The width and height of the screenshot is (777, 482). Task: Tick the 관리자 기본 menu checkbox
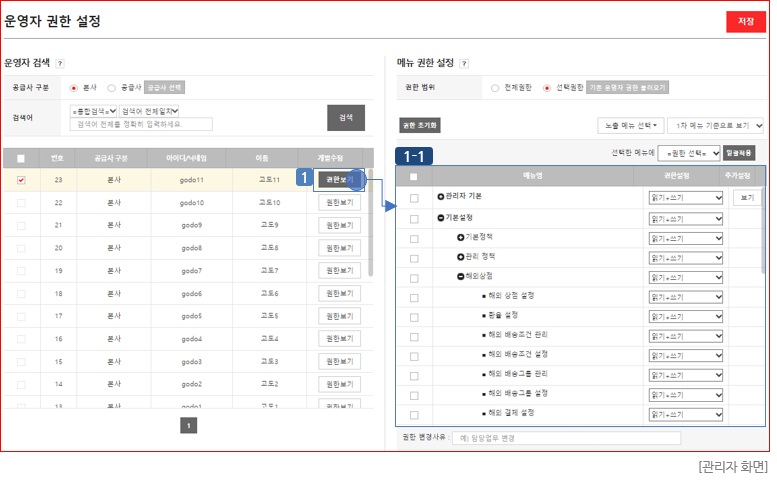click(413, 198)
